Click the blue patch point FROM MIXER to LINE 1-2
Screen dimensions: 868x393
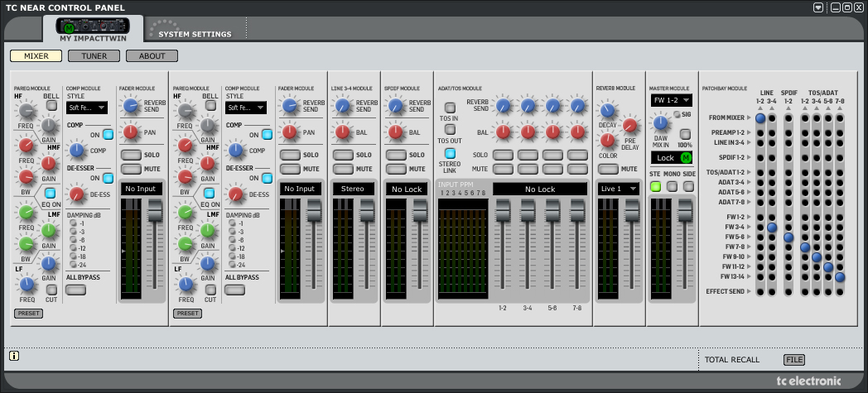760,117
